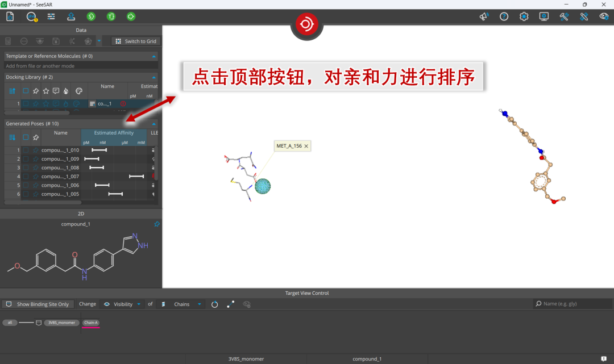Click the upload/export toolbar icon

click(71, 16)
